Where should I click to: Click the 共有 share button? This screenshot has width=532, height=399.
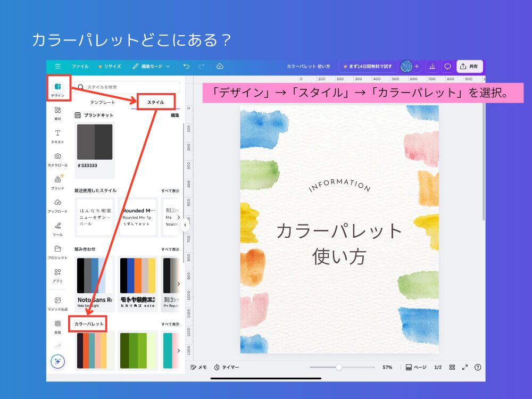click(x=469, y=66)
